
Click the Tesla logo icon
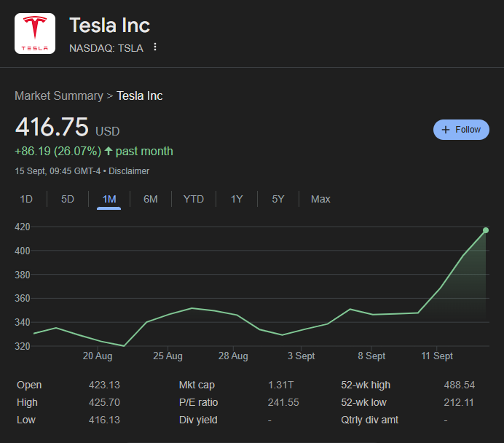[35, 34]
